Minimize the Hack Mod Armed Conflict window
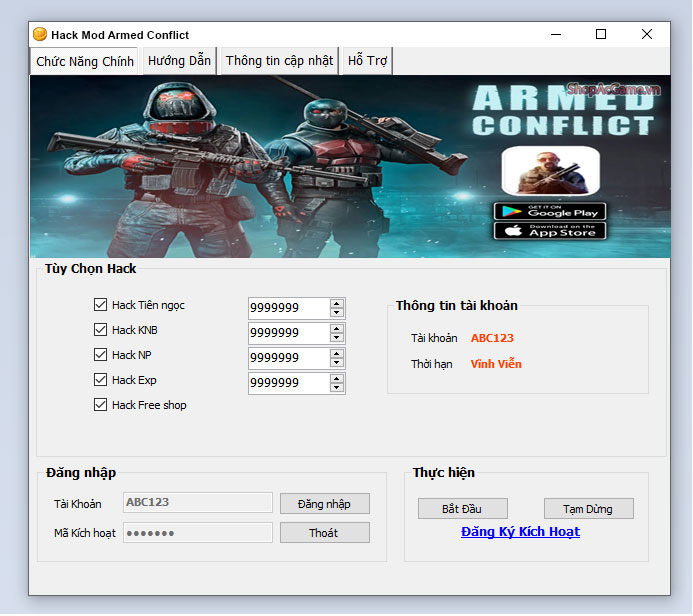The width and height of the screenshot is (693, 616). pos(556,34)
